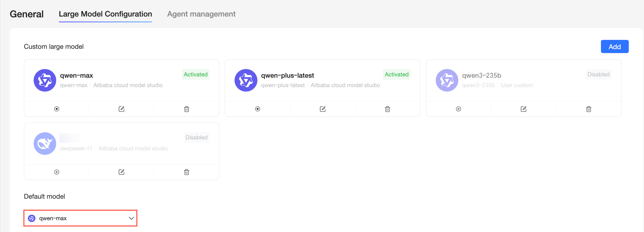This screenshot has width=644, height=232.
Task: Click the qwen3-235b card title
Action: coord(482,76)
